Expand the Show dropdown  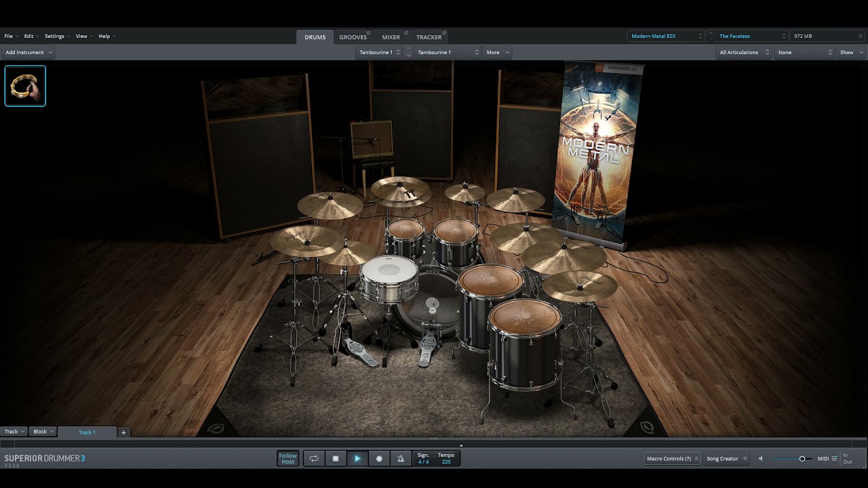tap(851, 52)
